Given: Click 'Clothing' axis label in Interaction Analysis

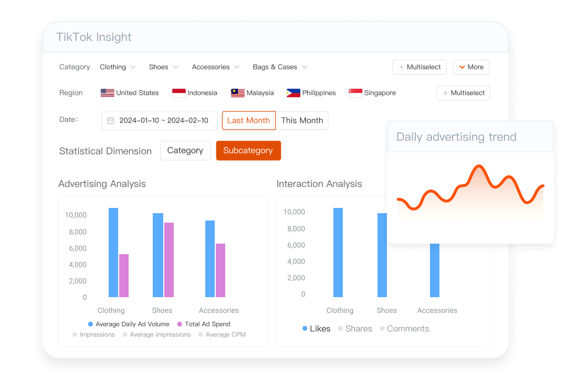Looking at the screenshot, I should click(340, 310).
